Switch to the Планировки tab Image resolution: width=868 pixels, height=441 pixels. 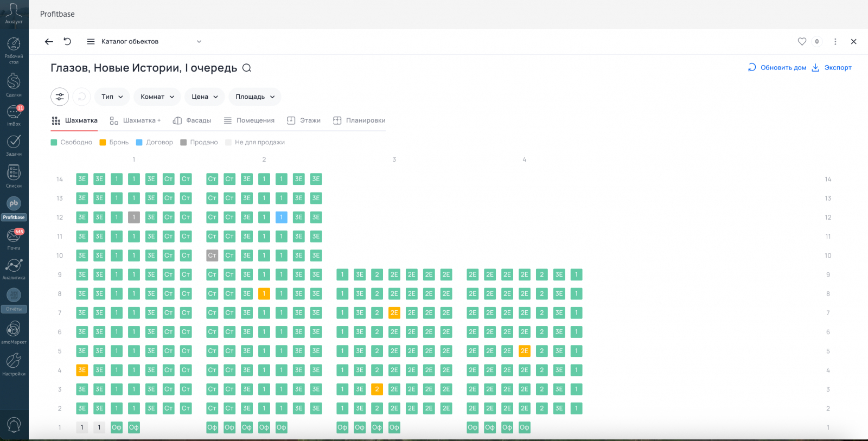coord(359,120)
